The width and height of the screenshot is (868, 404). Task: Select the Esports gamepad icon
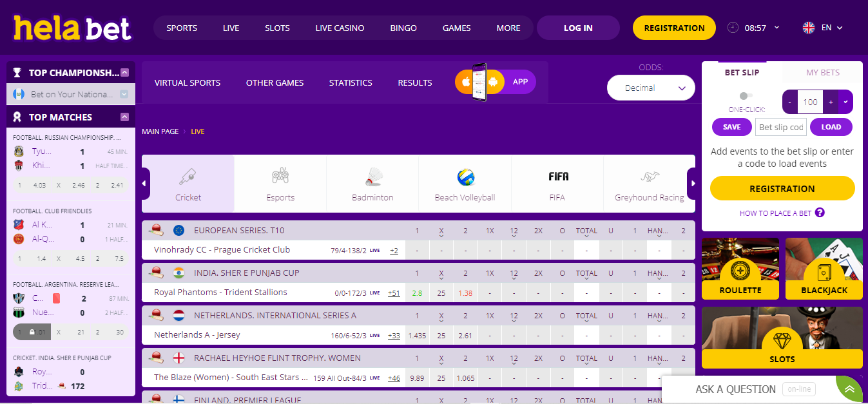point(280,175)
